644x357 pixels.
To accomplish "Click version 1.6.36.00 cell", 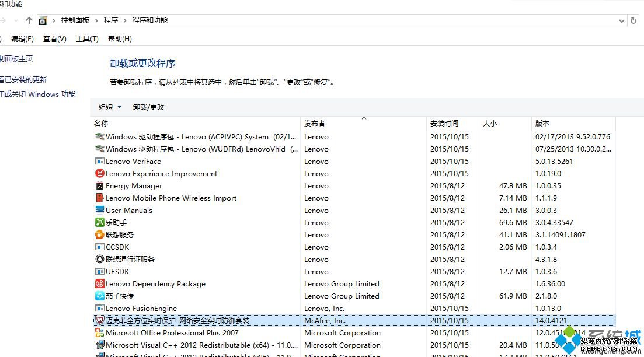I will click(x=551, y=283).
